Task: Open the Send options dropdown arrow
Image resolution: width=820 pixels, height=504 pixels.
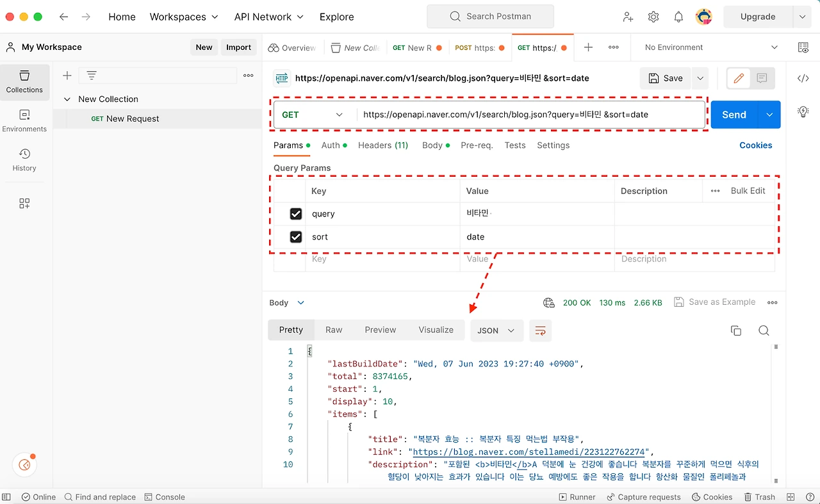Action: tap(769, 115)
